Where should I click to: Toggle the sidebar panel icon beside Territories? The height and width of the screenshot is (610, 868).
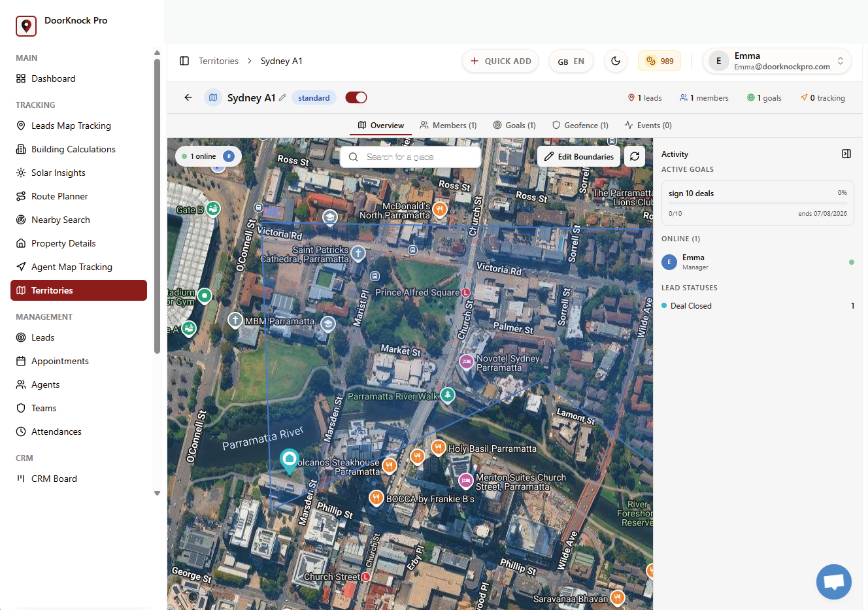tap(184, 61)
